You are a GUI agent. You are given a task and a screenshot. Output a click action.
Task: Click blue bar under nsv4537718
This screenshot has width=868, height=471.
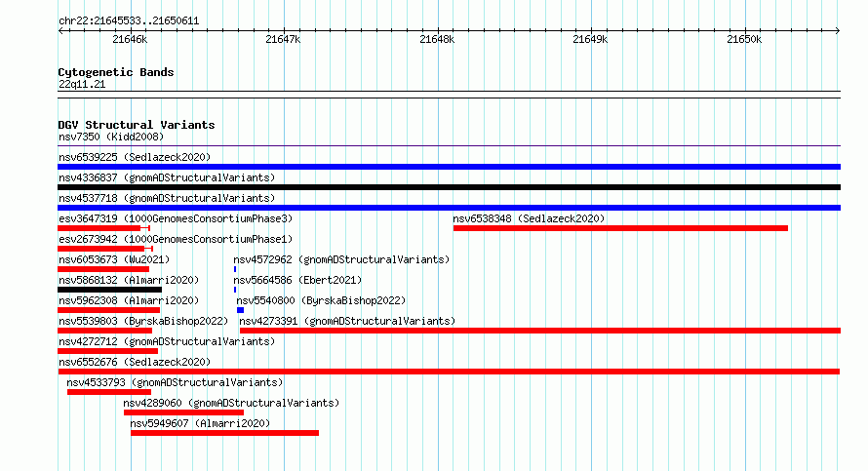click(449, 208)
